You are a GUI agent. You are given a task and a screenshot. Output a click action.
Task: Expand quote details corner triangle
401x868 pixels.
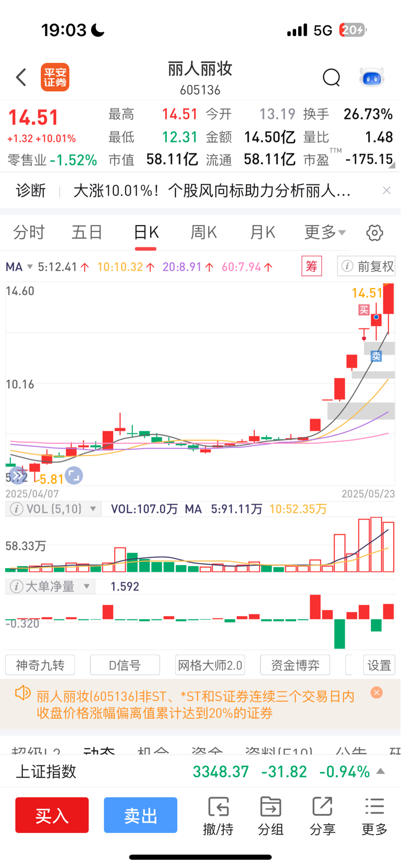392,165
